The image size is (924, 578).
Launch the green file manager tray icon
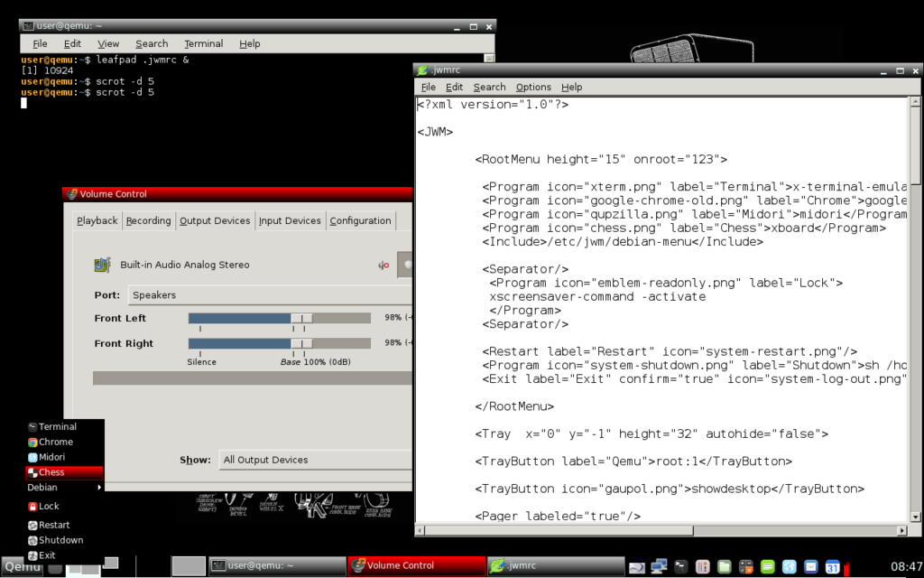[x=725, y=566]
